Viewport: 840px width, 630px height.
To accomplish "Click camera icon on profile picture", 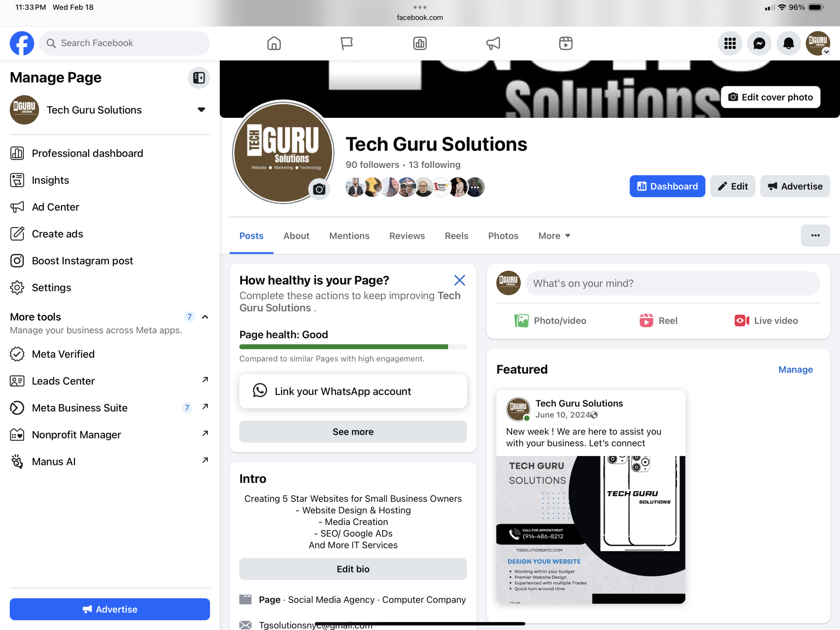I will click(319, 189).
